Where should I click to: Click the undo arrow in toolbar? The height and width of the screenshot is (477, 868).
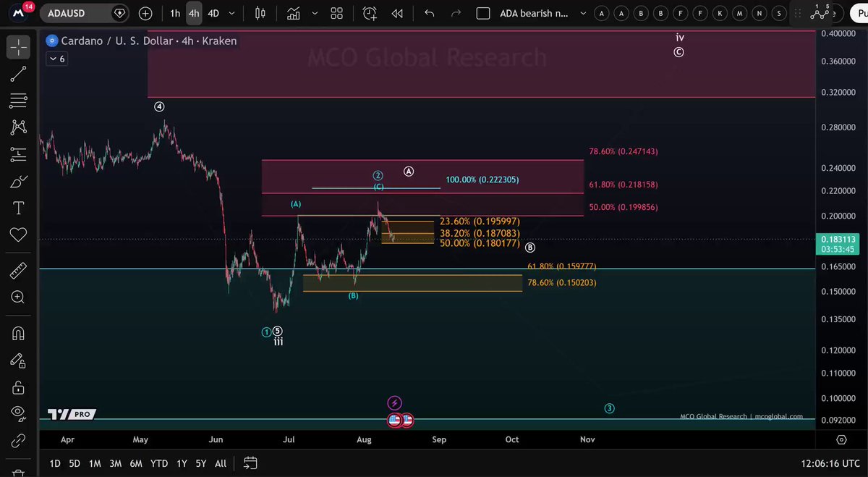[x=430, y=13]
